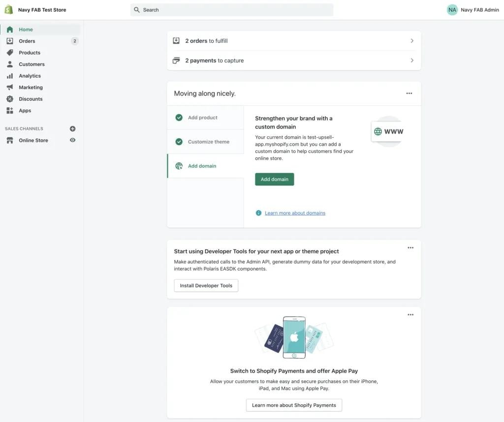Click 2 payments to capture text
The height and width of the screenshot is (422, 504).
click(x=215, y=60)
